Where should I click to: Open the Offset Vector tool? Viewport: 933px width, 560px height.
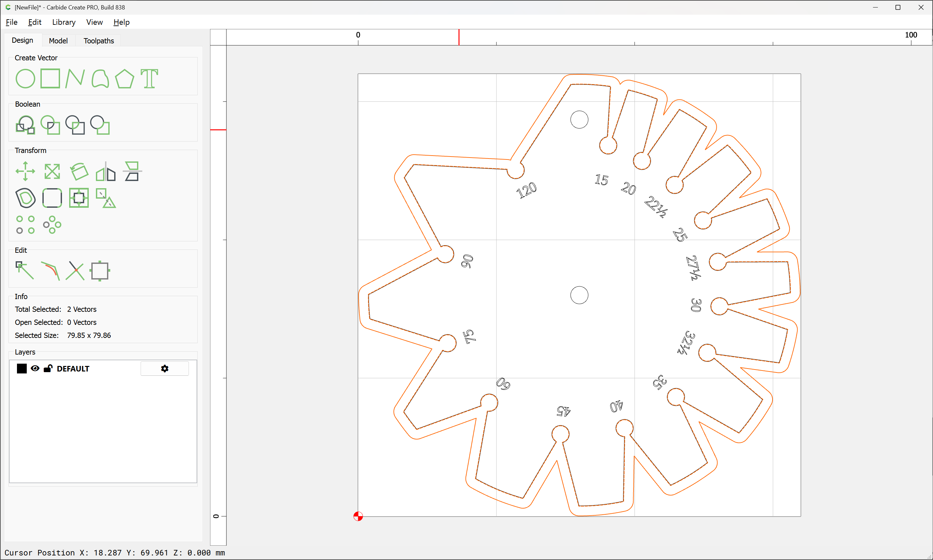(x=25, y=198)
